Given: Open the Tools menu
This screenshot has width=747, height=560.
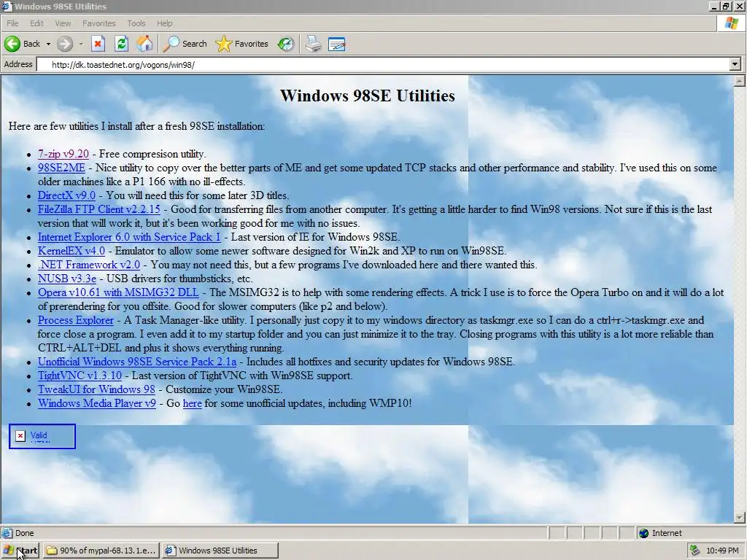Looking at the screenshot, I should [136, 23].
